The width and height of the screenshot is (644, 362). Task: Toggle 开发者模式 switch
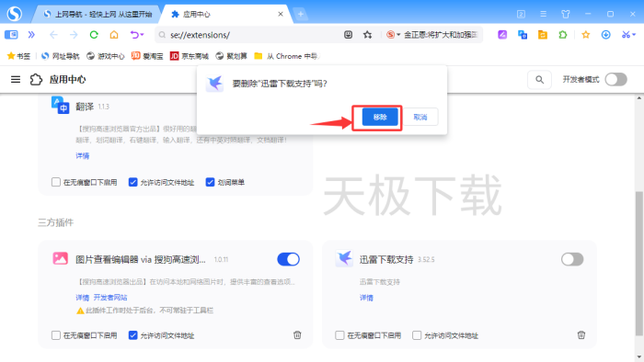click(x=615, y=79)
